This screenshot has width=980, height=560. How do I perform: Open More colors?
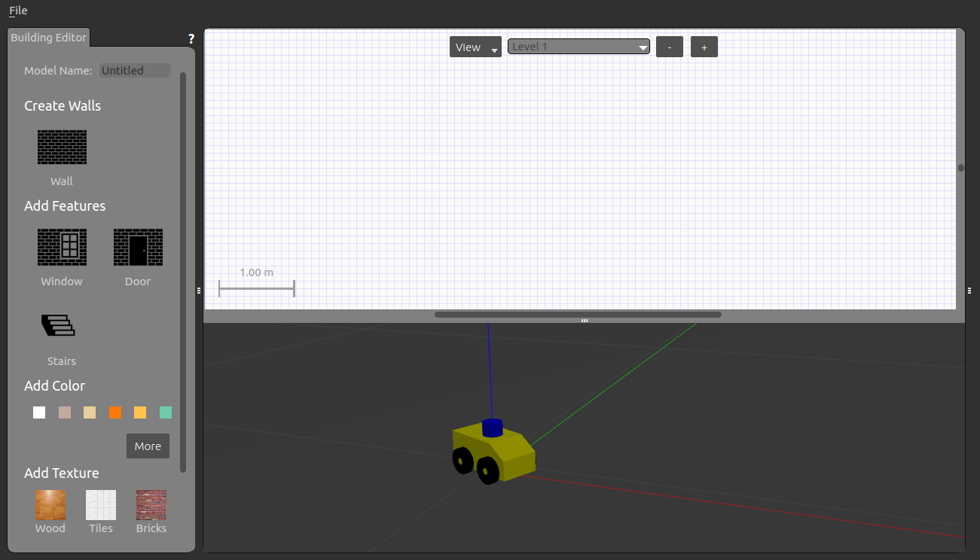click(x=148, y=446)
